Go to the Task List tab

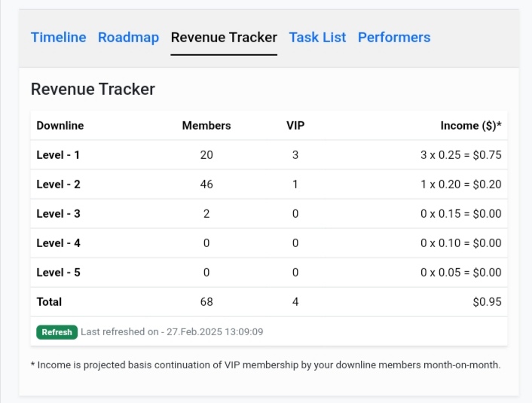click(317, 38)
